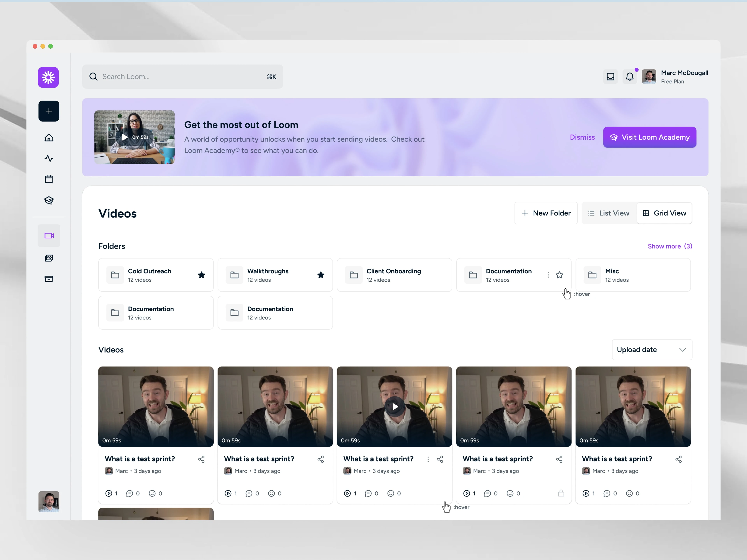Star the hovered Documentation folder
Screen dimensions: 747x560
(x=560, y=275)
